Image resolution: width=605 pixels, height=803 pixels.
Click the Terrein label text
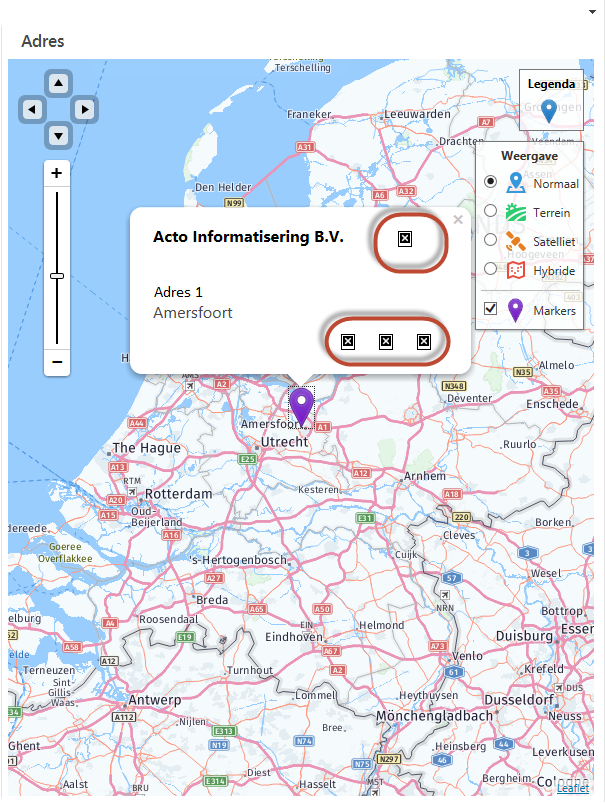551,213
